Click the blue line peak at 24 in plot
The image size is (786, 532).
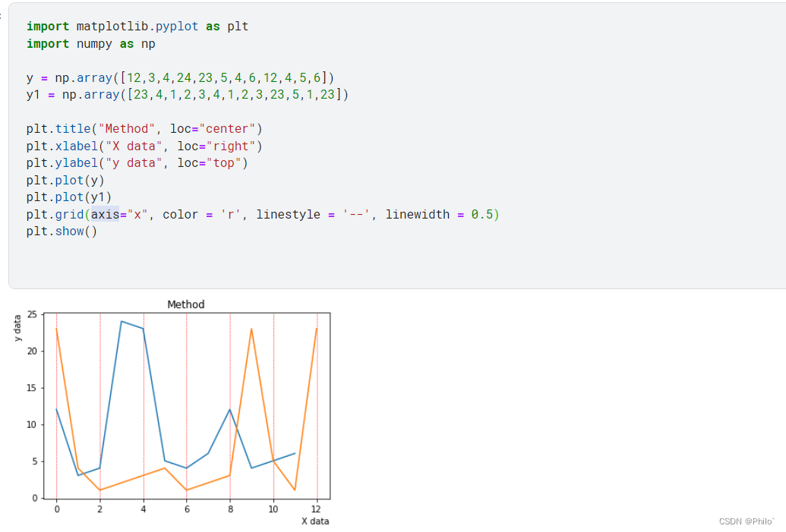coord(122,322)
